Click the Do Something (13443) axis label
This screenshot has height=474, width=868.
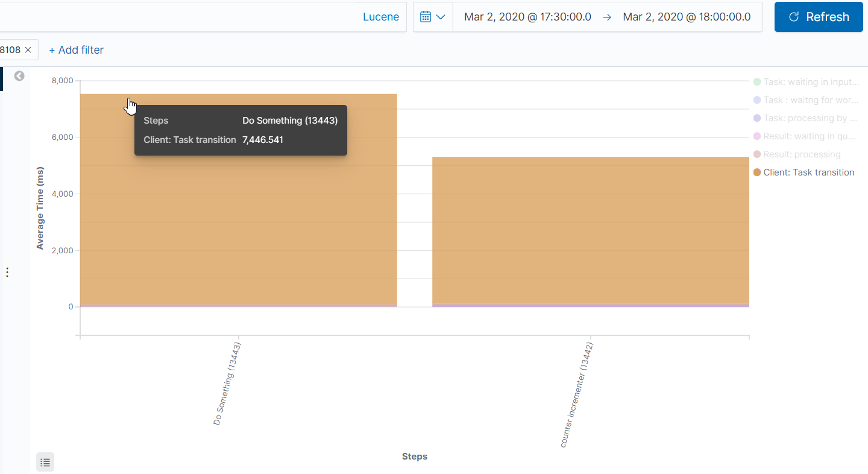(227, 384)
